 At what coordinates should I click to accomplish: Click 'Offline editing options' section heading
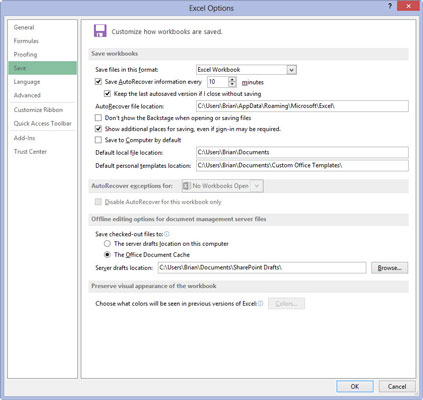pos(179,219)
